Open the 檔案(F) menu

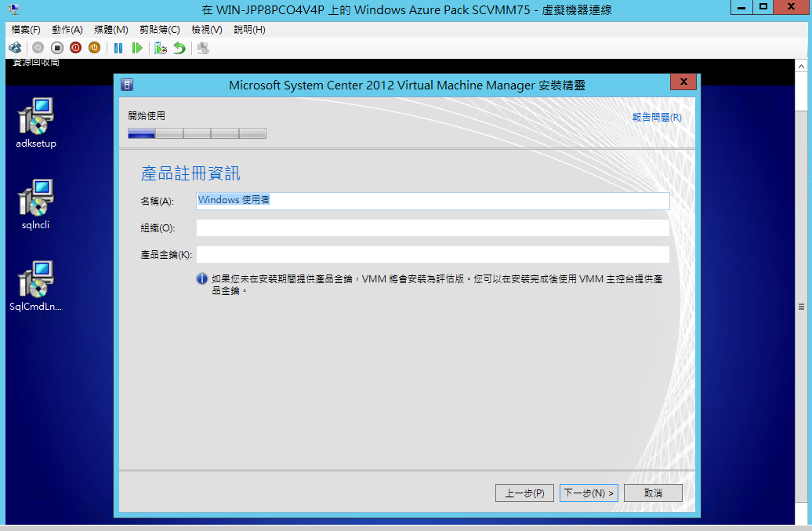(26, 30)
